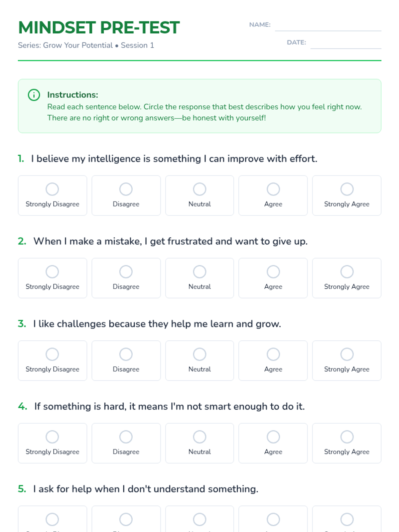Click the Disagree option for question 1
Viewport: 399px width, 532px height.
point(126,189)
